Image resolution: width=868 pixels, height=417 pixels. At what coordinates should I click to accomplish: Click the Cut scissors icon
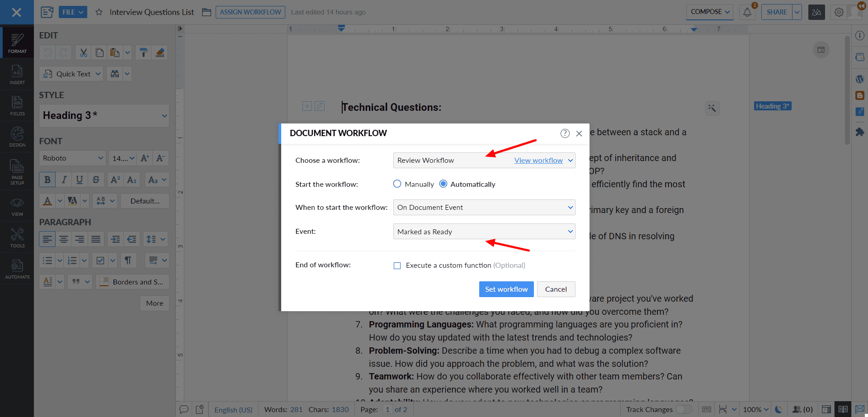pyautogui.click(x=84, y=53)
